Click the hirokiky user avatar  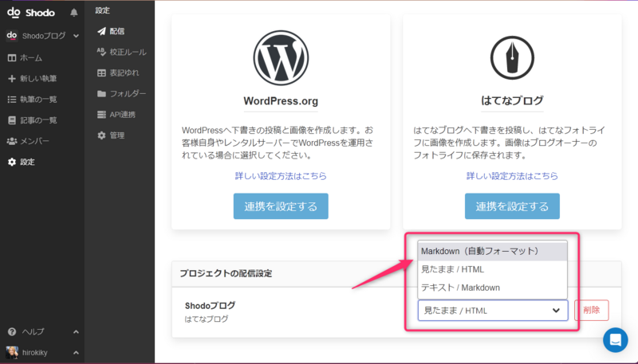[x=12, y=353]
